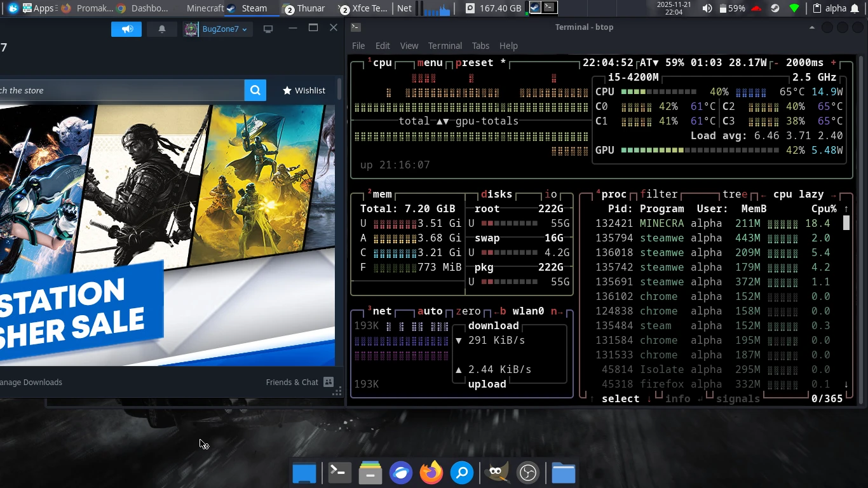Launch Firefox from the dock
Viewport: 868px width, 488px height.
pyautogui.click(x=431, y=473)
